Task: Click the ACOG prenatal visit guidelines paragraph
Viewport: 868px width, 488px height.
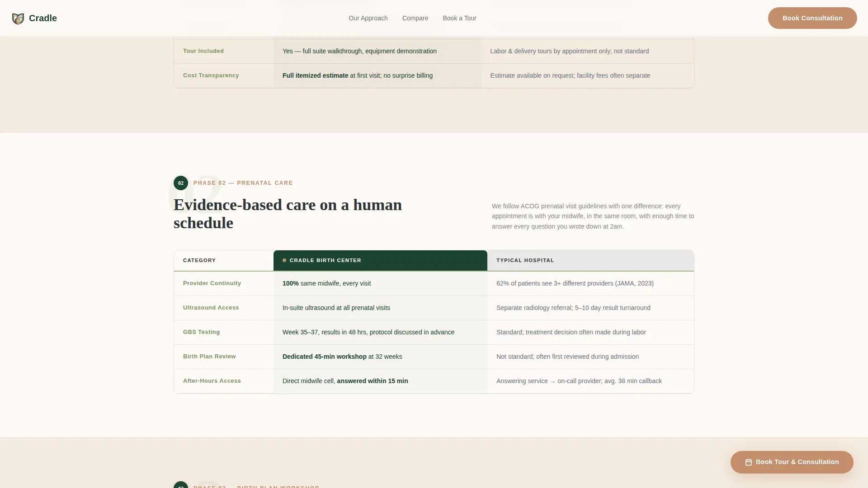Action: [x=593, y=216]
